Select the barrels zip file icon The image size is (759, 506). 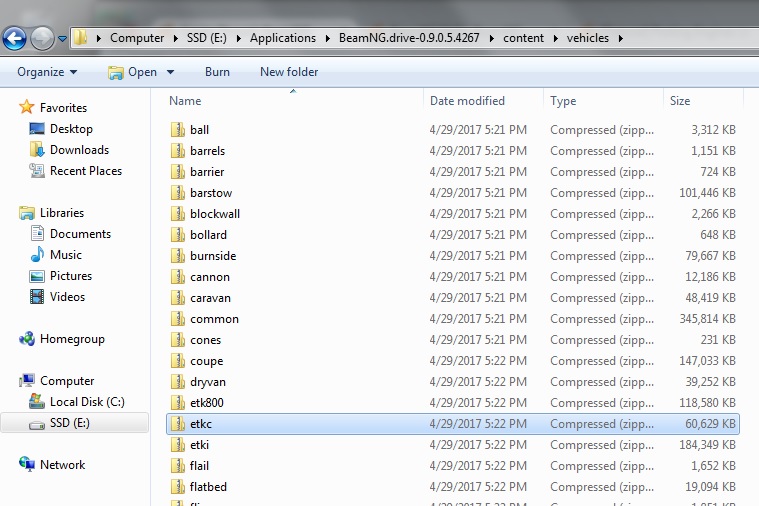178,151
